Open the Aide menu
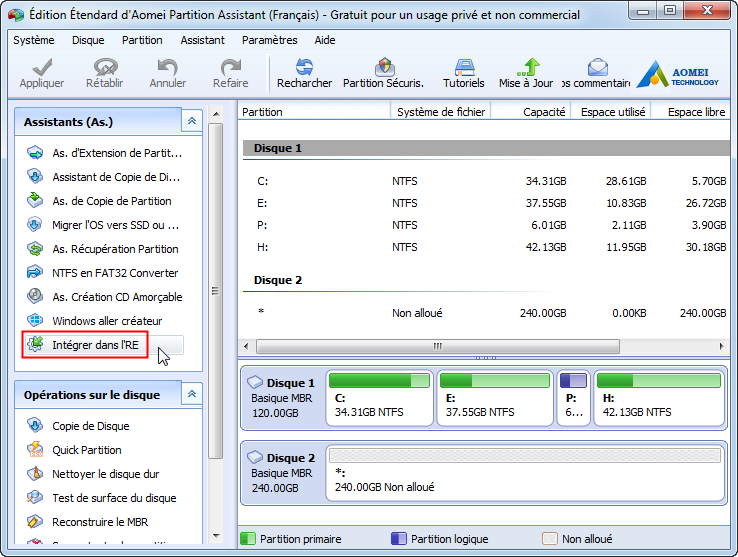This screenshot has height=557, width=738. pos(325,40)
